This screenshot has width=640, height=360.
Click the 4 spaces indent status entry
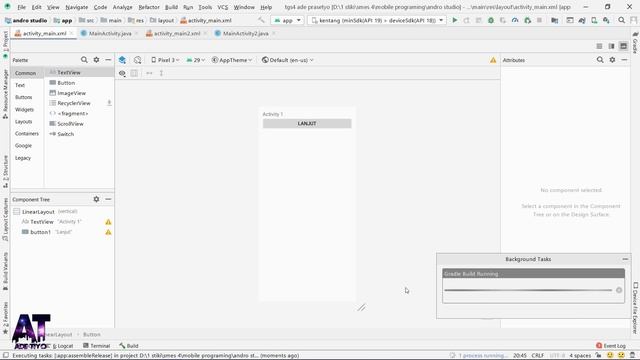tap(580, 356)
